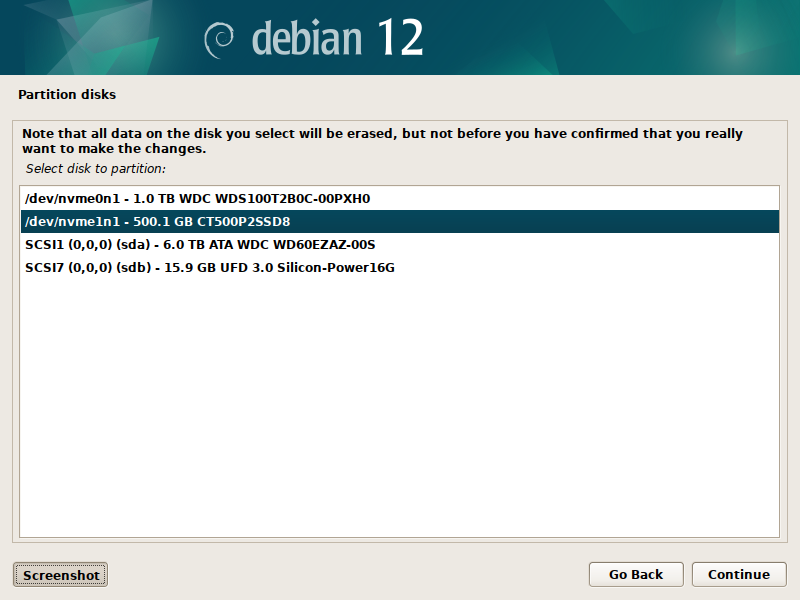Click the Screenshot button
The height and width of the screenshot is (600, 800).
(60, 575)
